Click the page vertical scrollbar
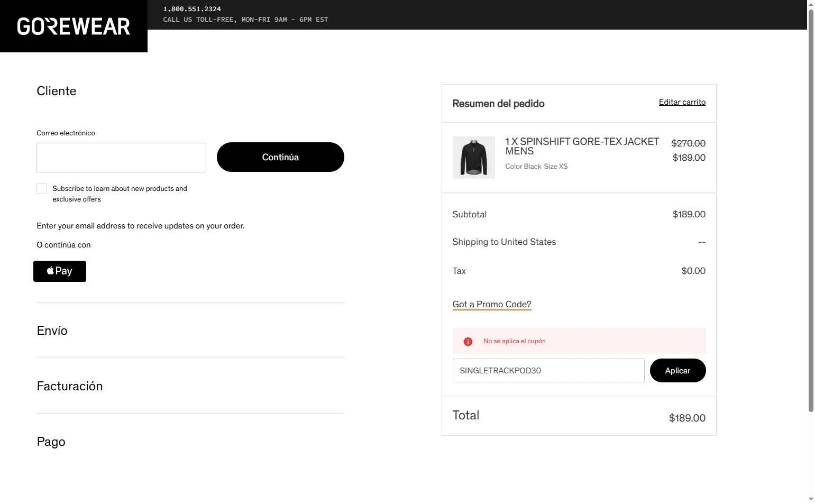Viewport: 815px width, 504px height. point(811,212)
